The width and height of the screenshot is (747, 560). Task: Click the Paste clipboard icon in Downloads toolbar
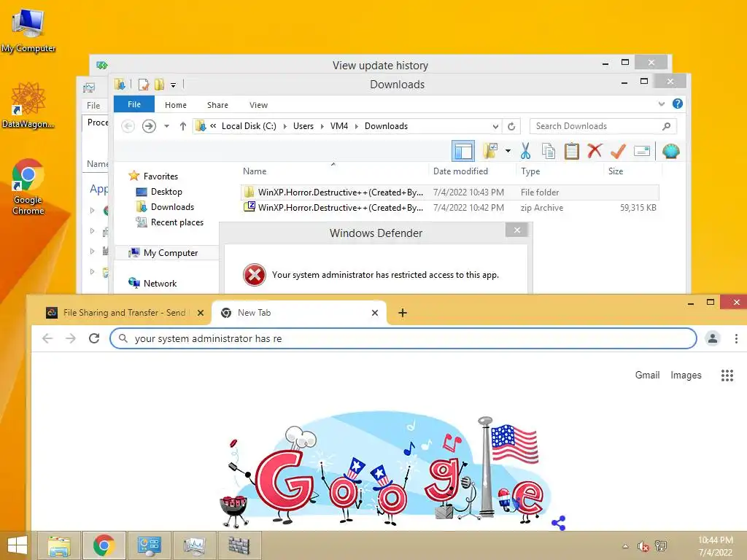coord(571,152)
